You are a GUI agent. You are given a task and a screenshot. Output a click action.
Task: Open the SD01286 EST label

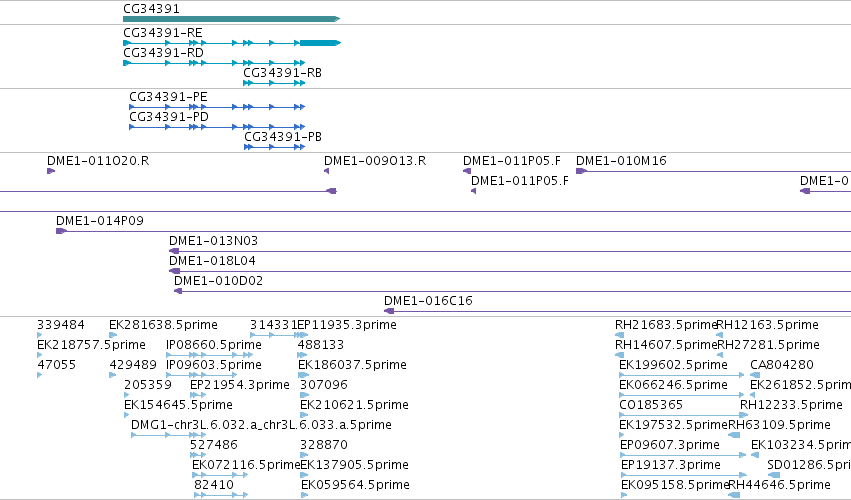point(809,465)
